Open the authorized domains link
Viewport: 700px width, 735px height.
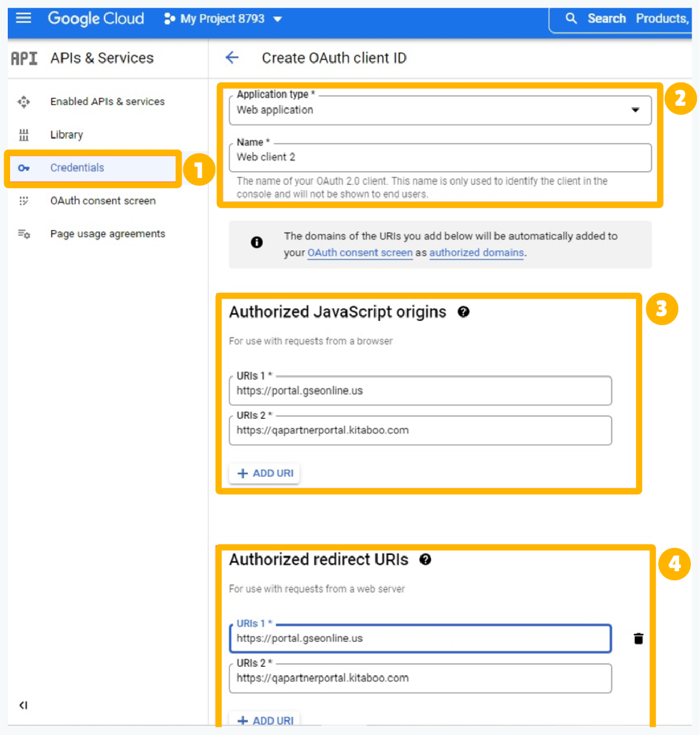click(476, 253)
